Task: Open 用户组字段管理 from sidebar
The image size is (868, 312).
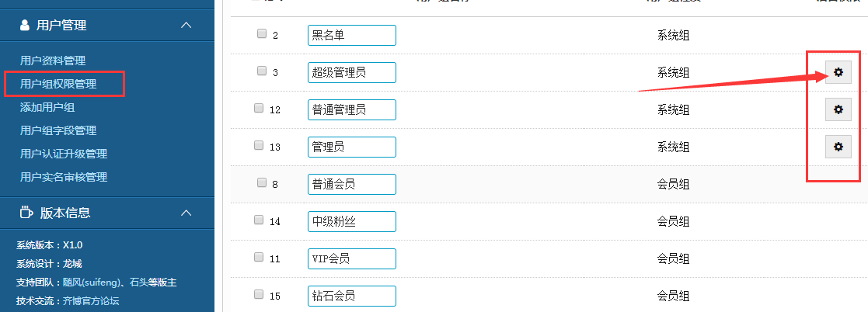Action: point(58,130)
